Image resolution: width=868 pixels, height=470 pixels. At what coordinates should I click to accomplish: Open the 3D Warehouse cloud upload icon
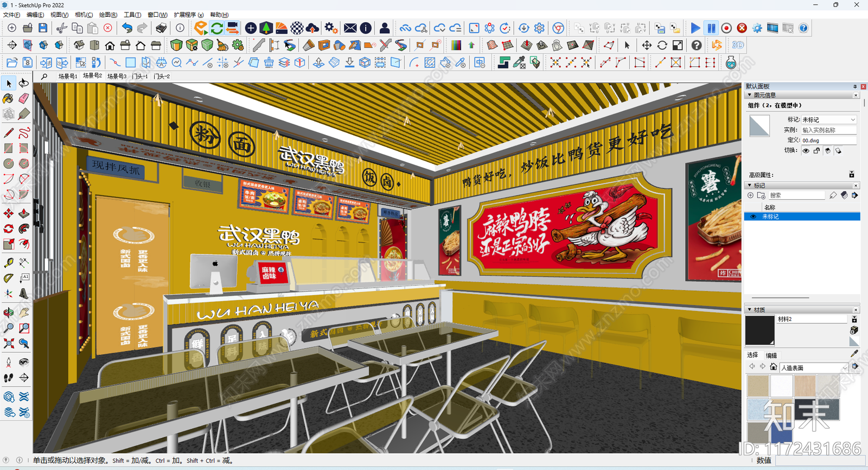[313, 28]
